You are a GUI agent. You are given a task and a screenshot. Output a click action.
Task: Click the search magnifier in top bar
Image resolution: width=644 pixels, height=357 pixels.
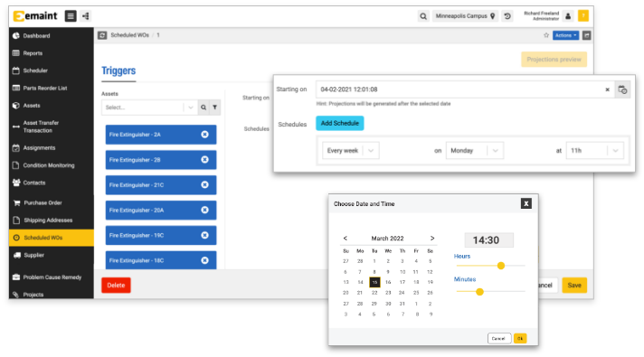click(x=423, y=16)
